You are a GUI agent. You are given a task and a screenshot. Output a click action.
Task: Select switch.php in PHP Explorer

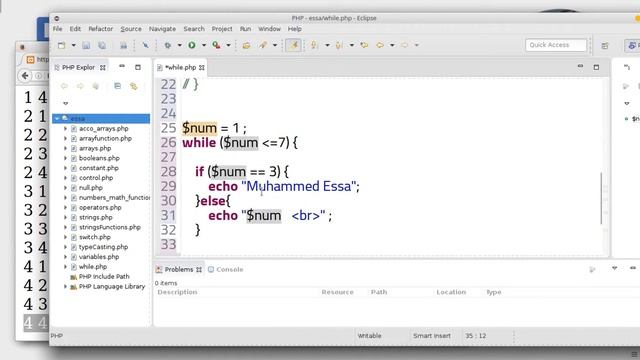95,237
